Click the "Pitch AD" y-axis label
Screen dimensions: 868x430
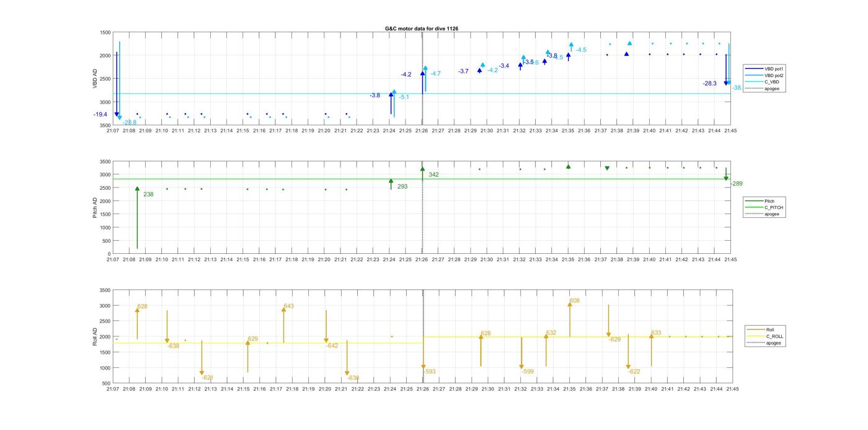click(x=95, y=208)
